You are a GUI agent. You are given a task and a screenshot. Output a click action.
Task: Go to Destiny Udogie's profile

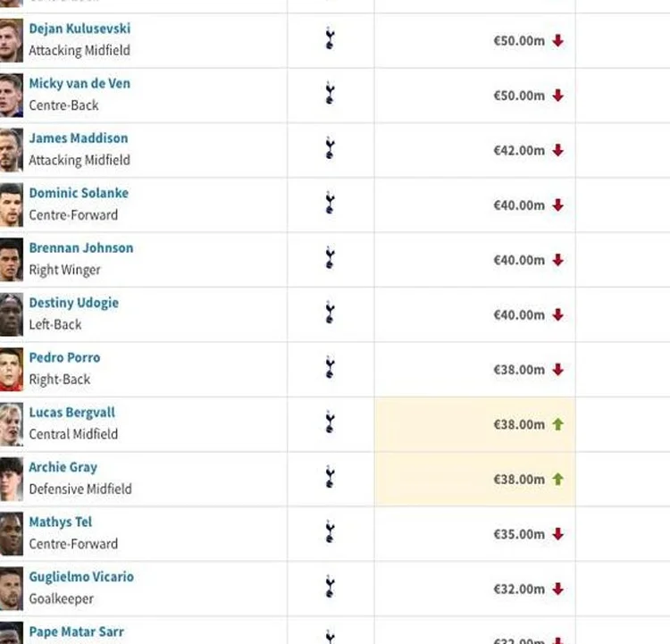point(73,303)
